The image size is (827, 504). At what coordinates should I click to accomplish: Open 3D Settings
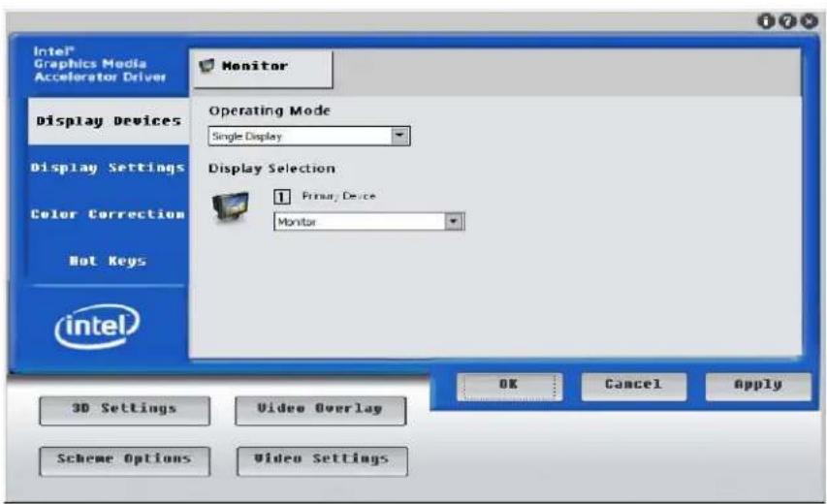click(x=124, y=411)
